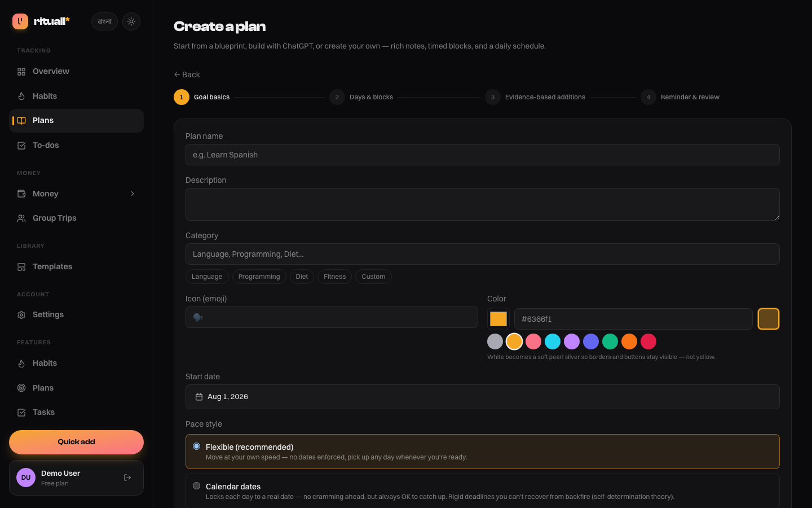The image size is (812, 508).
Task: Open Settings in Account section
Action: pyautogui.click(x=76, y=314)
